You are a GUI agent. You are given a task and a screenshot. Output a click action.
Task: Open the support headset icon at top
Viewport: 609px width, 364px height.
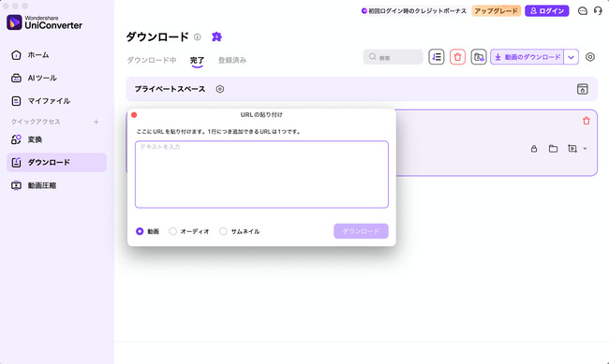598,11
